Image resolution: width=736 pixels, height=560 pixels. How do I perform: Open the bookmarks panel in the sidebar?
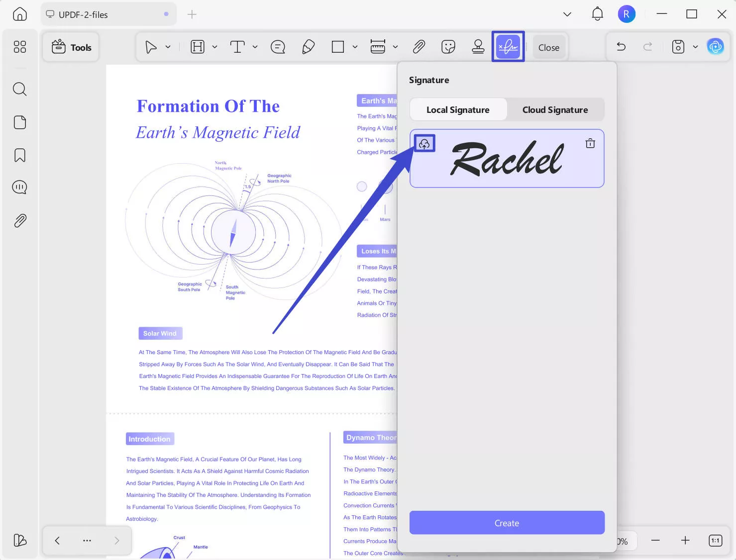[20, 155]
